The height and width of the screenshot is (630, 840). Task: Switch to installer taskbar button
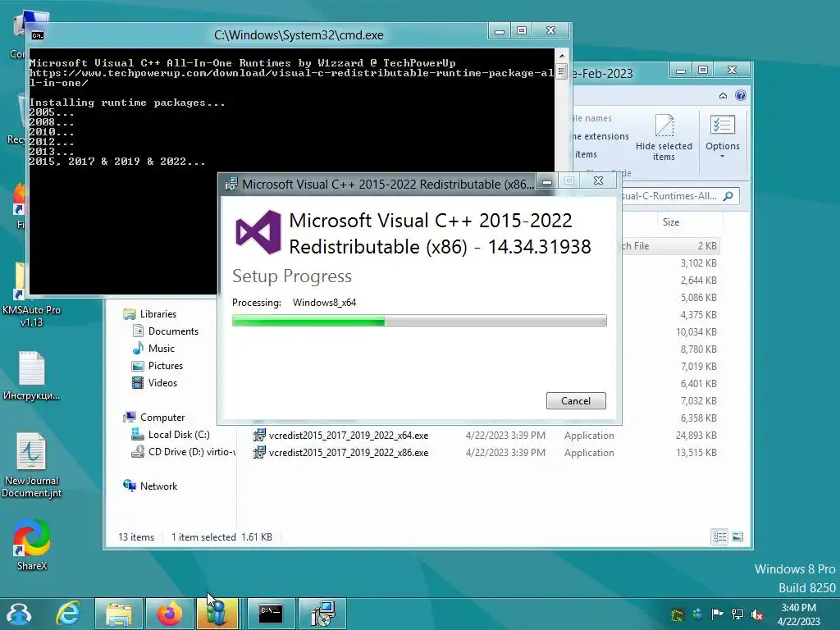coord(322,614)
